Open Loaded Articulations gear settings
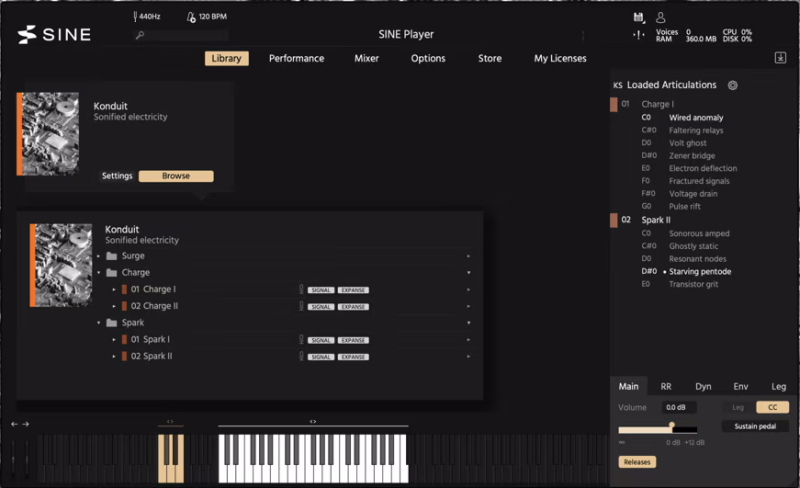 733,85
